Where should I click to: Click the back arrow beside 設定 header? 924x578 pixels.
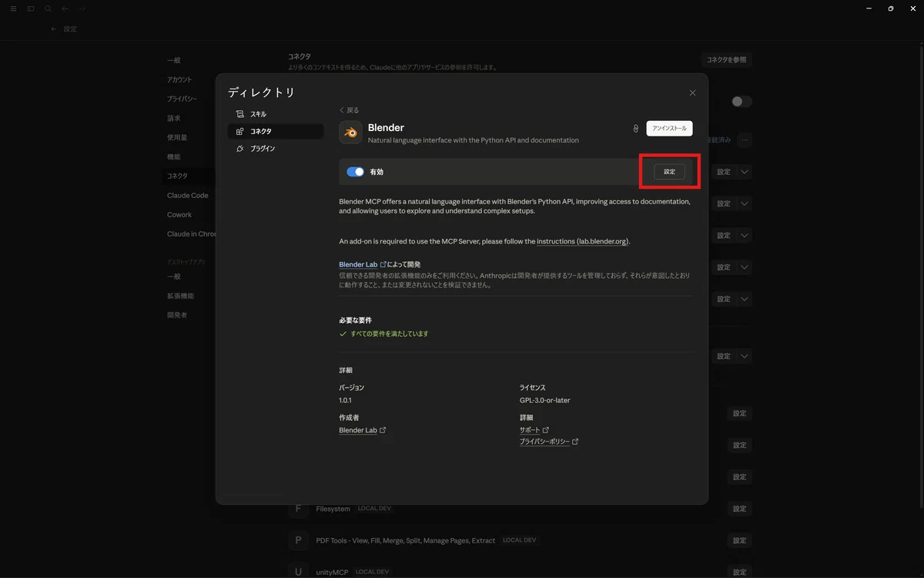(54, 29)
